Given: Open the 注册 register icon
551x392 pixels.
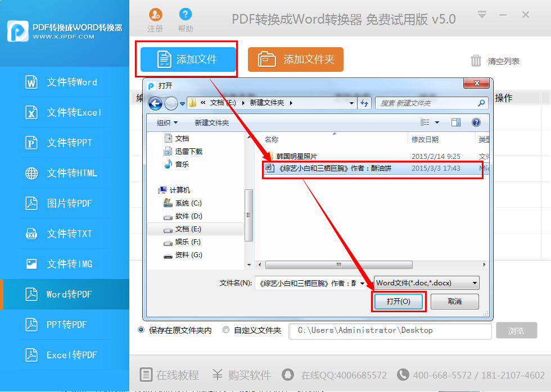Looking at the screenshot, I should click(155, 15).
